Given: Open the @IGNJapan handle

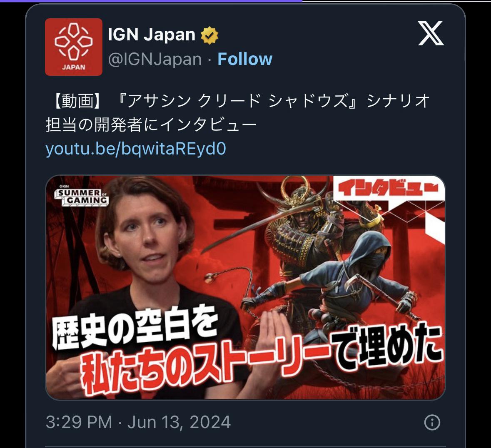Looking at the screenshot, I should [155, 59].
